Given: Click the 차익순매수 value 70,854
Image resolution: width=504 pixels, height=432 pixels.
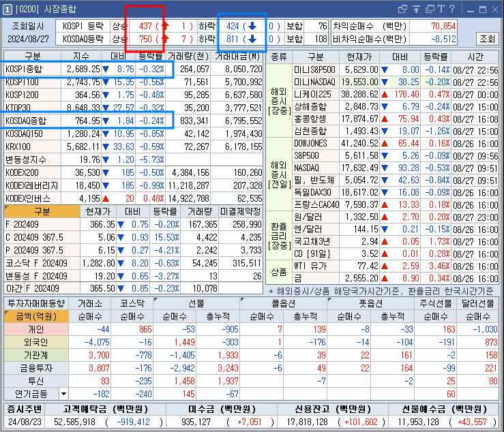Looking at the screenshot, I should (443, 26).
